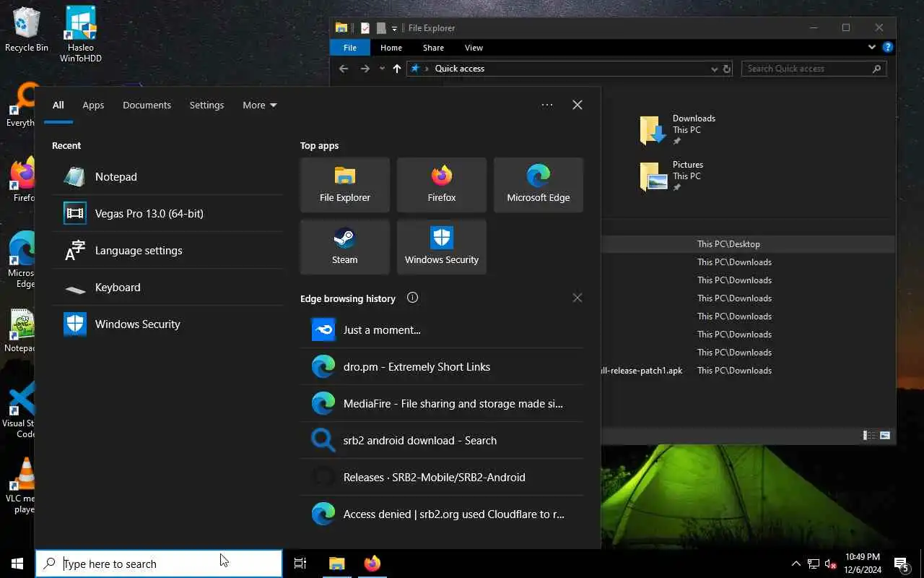Image resolution: width=924 pixels, height=578 pixels.
Task: Launch Vegas Pro 13.0 (64-bit) from Recent
Action: tap(167, 213)
